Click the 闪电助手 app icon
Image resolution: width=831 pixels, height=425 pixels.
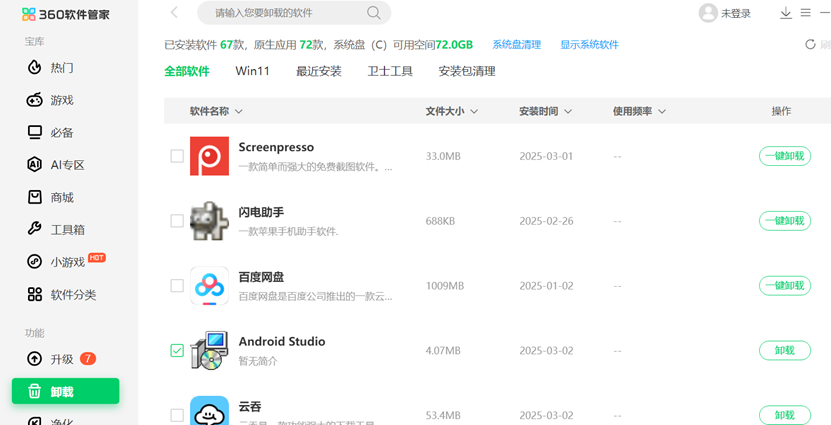[209, 221]
